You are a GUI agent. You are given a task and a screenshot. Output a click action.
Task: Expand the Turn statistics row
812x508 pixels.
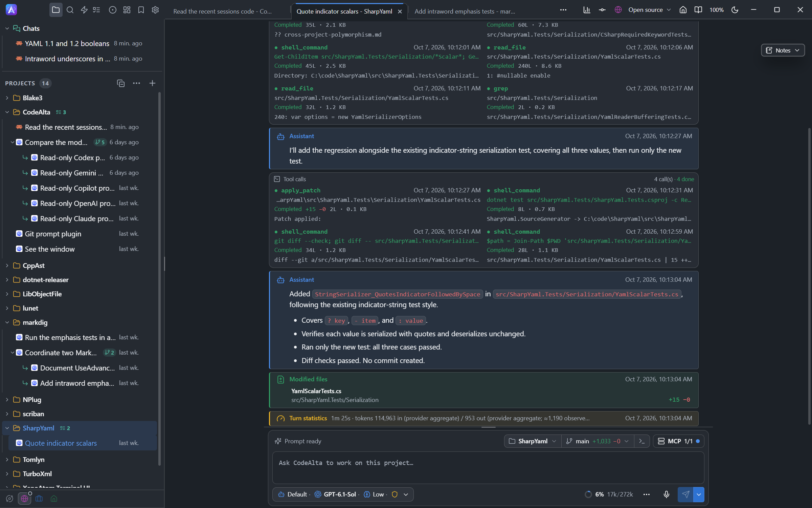point(484,418)
